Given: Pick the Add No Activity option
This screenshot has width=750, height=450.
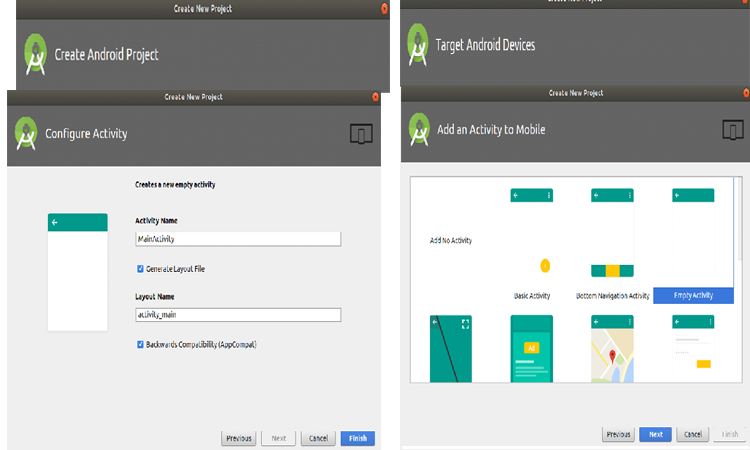Looking at the screenshot, I should [x=450, y=241].
